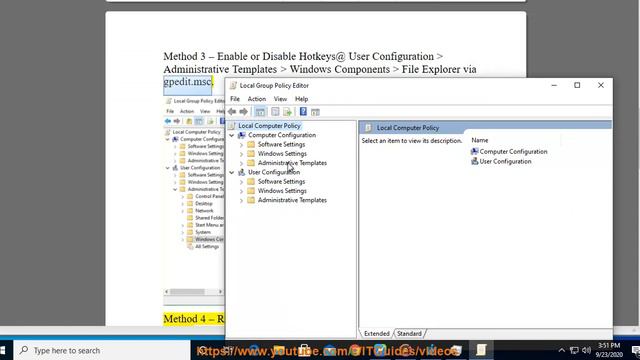Expand Windows Settings under User Configuration
The width and height of the screenshot is (640, 360).
tap(241, 191)
